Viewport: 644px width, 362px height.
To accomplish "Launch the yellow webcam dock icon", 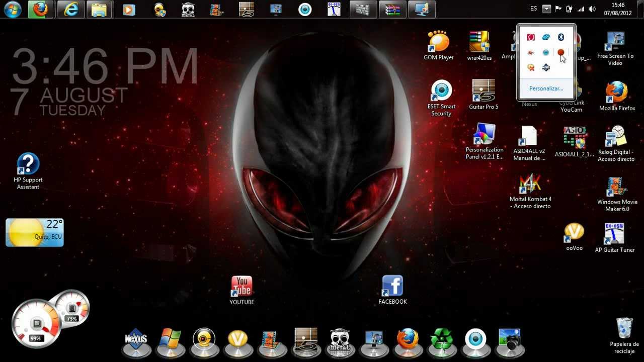I will (x=204, y=340).
